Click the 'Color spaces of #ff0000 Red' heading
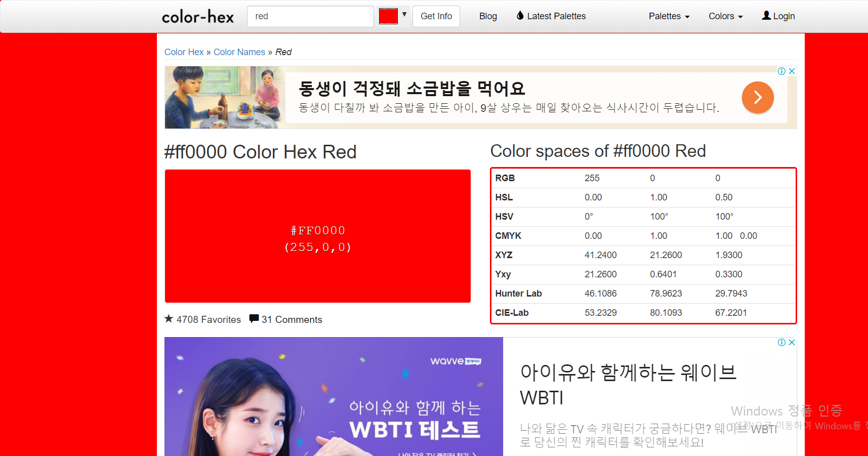The width and height of the screenshot is (868, 456). (x=598, y=151)
